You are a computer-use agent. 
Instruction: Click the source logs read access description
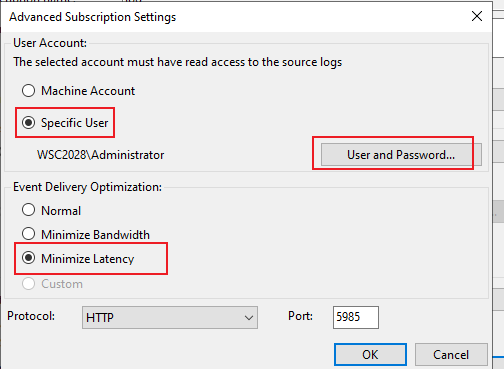click(178, 62)
